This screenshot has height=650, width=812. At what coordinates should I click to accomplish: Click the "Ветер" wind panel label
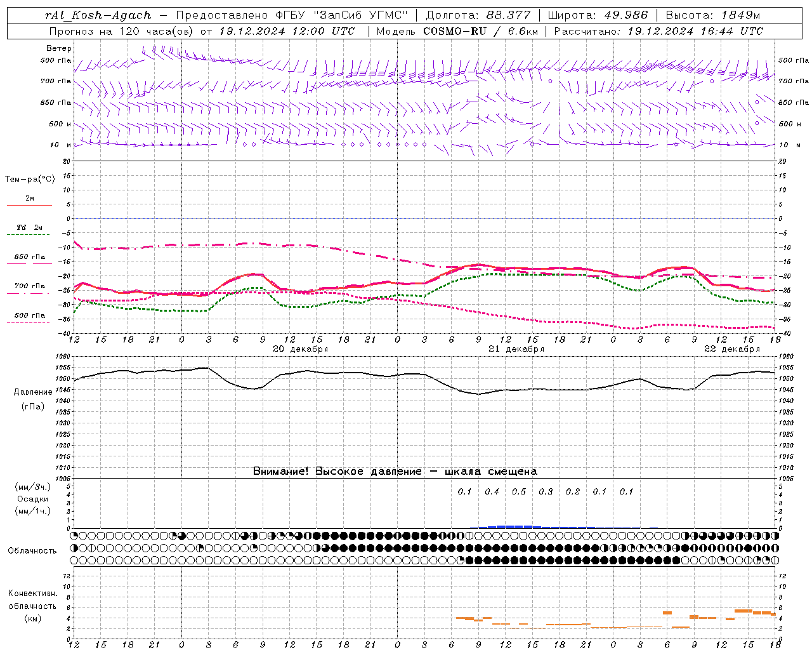pyautogui.click(x=59, y=48)
